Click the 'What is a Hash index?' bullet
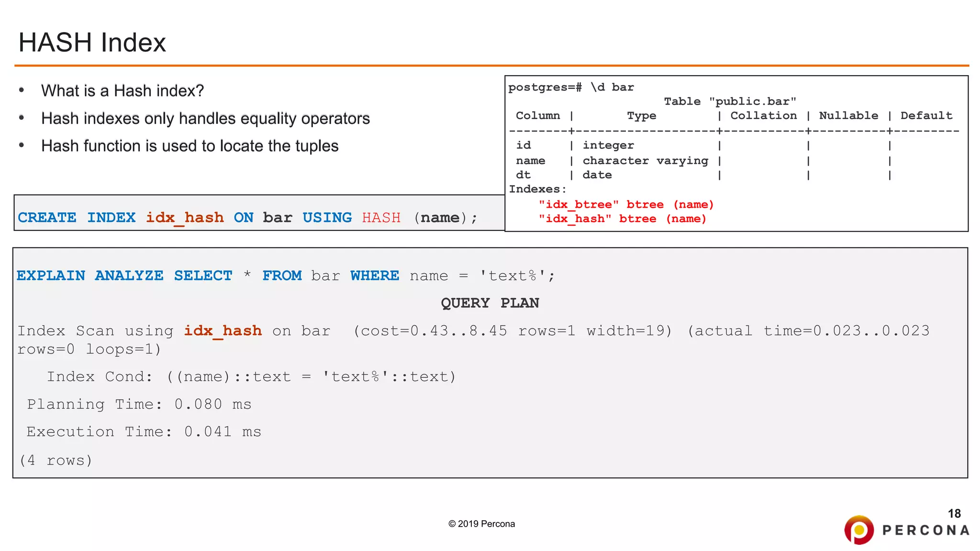This screenshot has height=551, width=980. point(122,91)
